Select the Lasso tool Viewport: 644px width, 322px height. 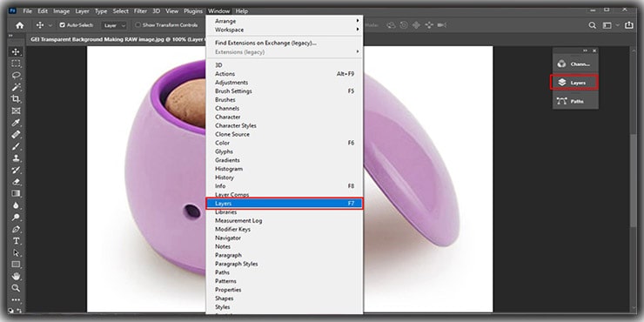point(16,76)
